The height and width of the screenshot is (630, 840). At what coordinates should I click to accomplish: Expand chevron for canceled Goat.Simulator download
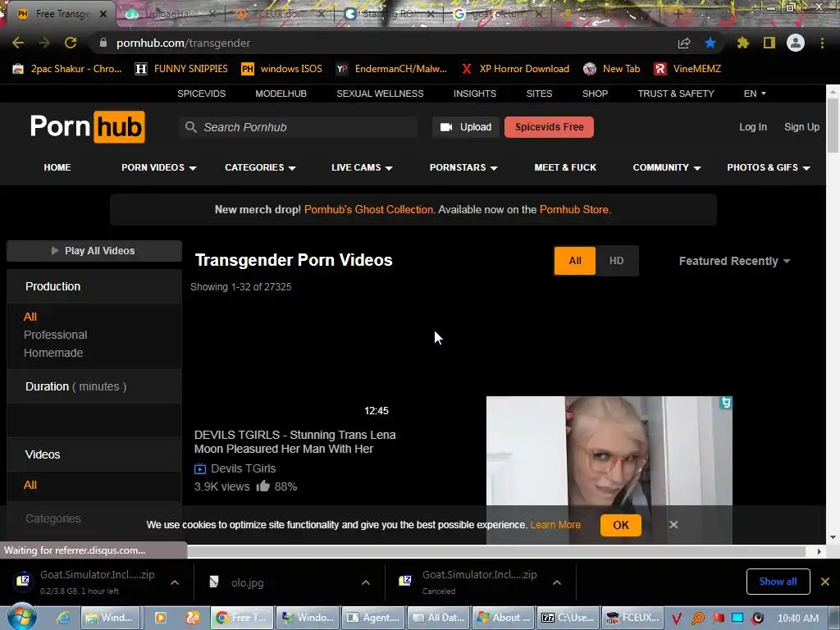coord(557,582)
